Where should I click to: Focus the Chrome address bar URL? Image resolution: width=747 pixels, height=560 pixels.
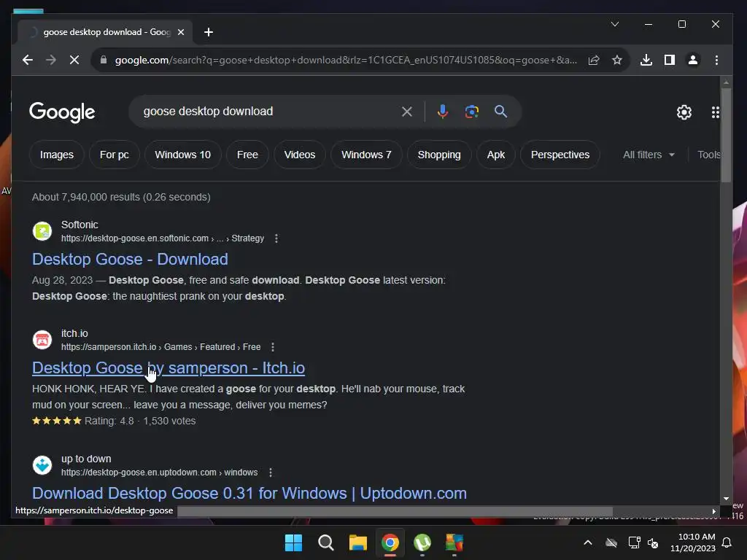[345, 60]
